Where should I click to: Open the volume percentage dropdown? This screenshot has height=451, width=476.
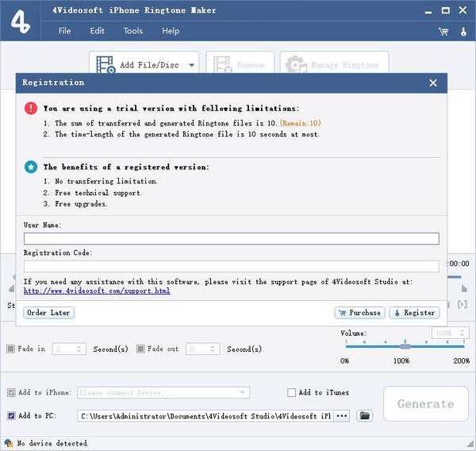point(454,334)
